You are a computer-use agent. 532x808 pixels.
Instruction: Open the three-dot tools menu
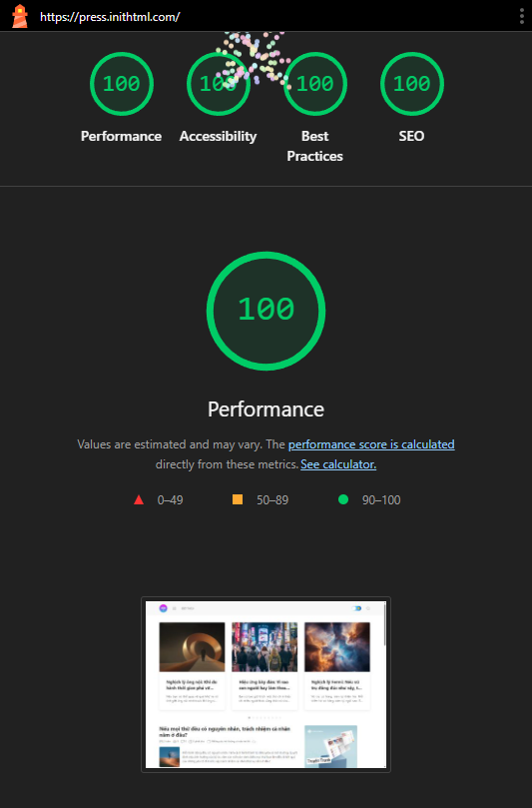(x=522, y=16)
